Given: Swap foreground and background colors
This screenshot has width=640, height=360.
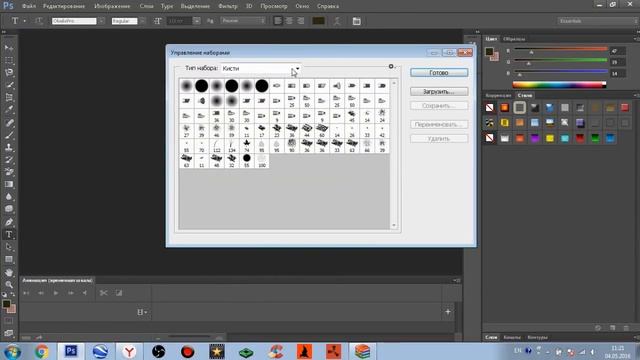Looking at the screenshot, I should [13, 294].
